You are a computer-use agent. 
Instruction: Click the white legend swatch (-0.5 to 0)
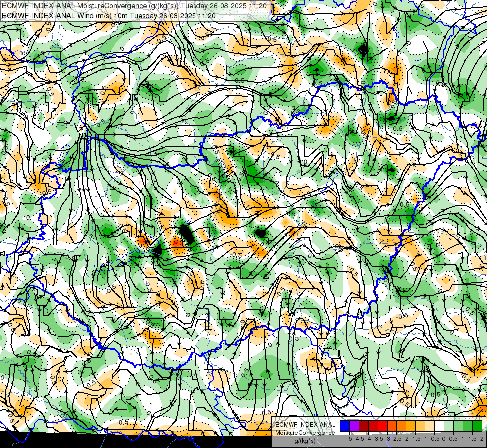[439, 426]
